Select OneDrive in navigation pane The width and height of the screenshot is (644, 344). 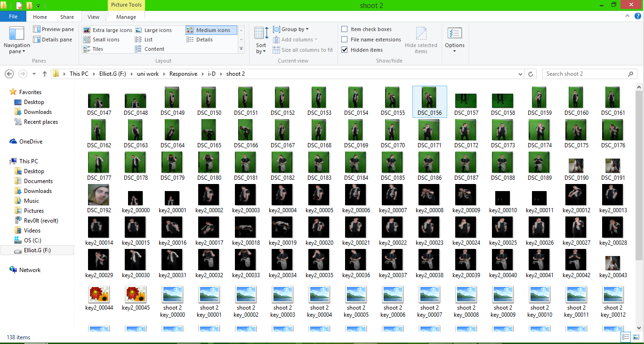31,142
